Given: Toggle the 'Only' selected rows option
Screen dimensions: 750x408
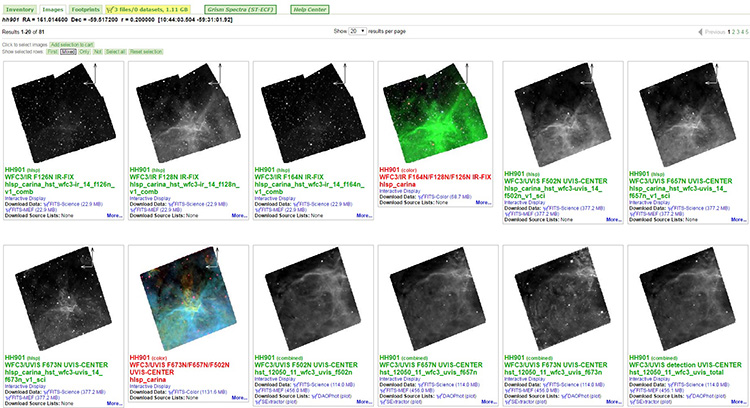Looking at the screenshot, I should (82, 50).
